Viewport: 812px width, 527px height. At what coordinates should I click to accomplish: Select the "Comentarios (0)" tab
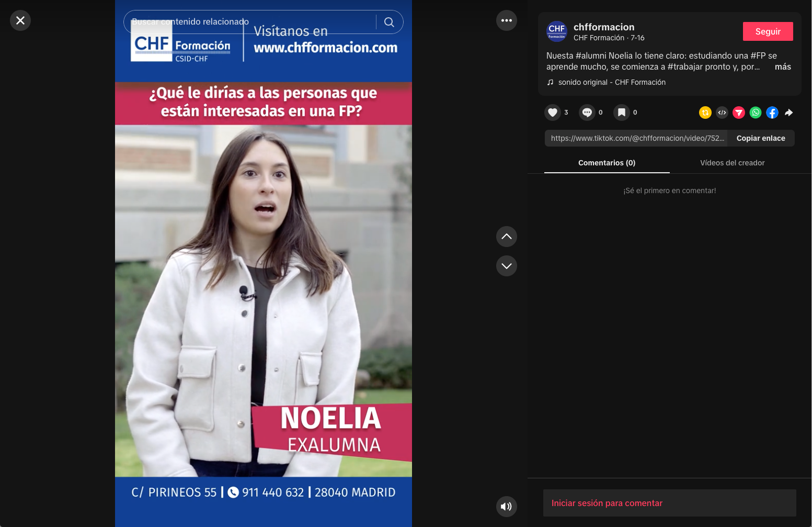pos(607,163)
